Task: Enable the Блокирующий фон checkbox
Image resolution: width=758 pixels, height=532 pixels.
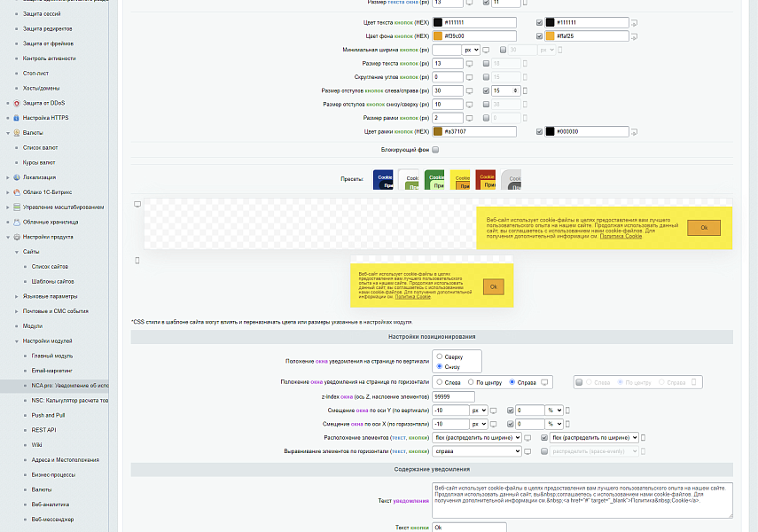Action: [x=435, y=150]
